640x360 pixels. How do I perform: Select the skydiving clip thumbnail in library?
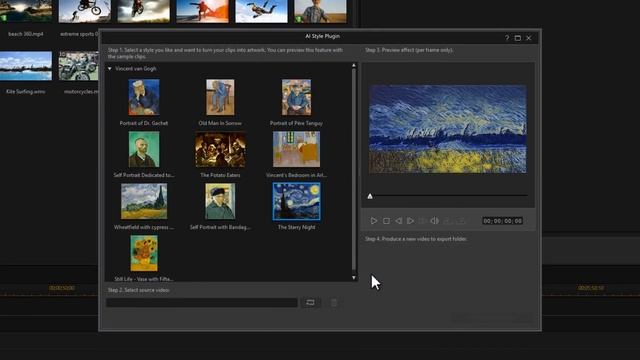point(261,11)
